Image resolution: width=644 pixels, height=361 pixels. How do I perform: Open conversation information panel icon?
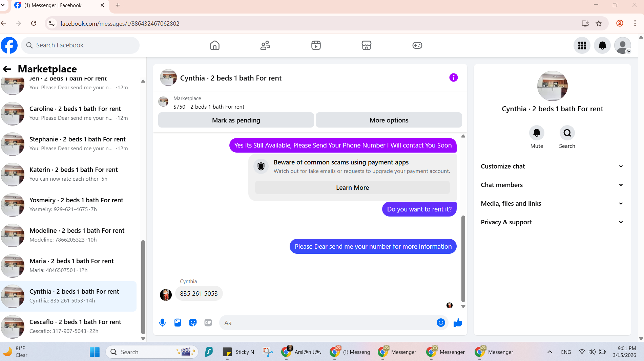click(453, 78)
